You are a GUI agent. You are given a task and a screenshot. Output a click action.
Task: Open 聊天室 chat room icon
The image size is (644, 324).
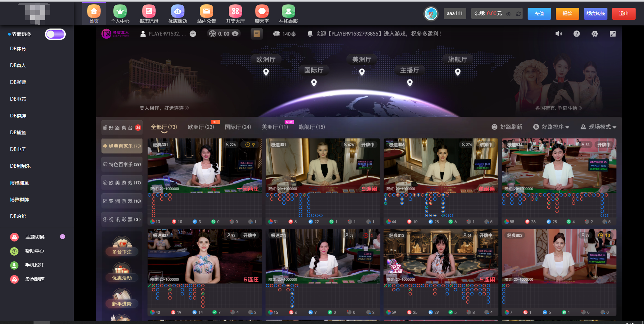pyautogui.click(x=262, y=12)
